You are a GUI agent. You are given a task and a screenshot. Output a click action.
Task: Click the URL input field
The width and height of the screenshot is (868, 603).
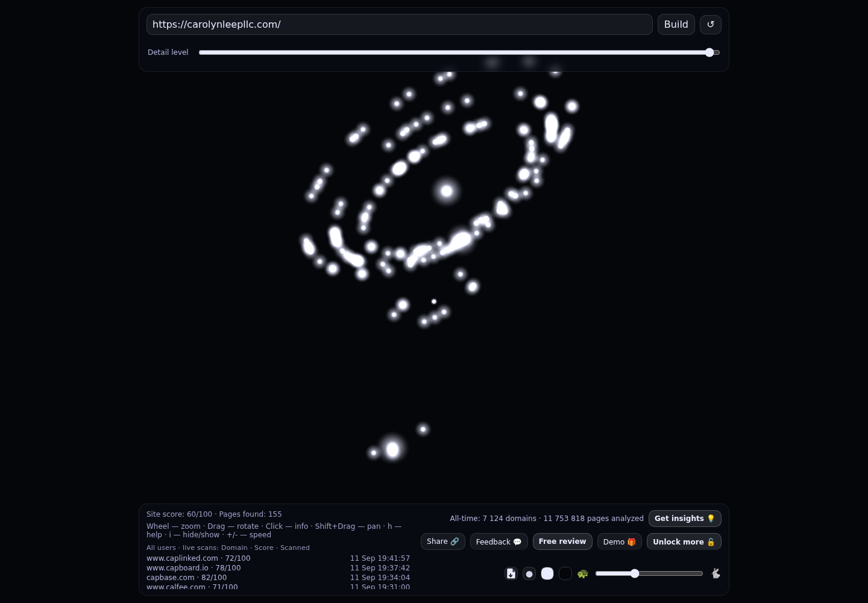tap(400, 24)
